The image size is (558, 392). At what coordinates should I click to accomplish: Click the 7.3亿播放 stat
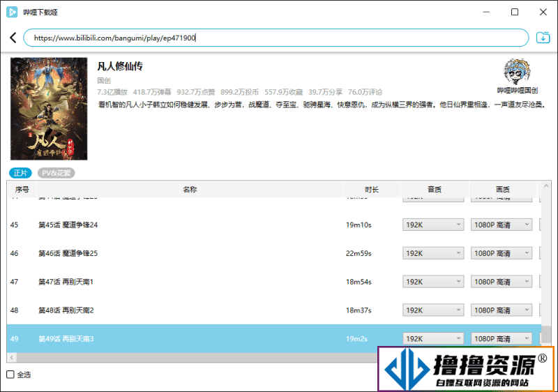112,92
